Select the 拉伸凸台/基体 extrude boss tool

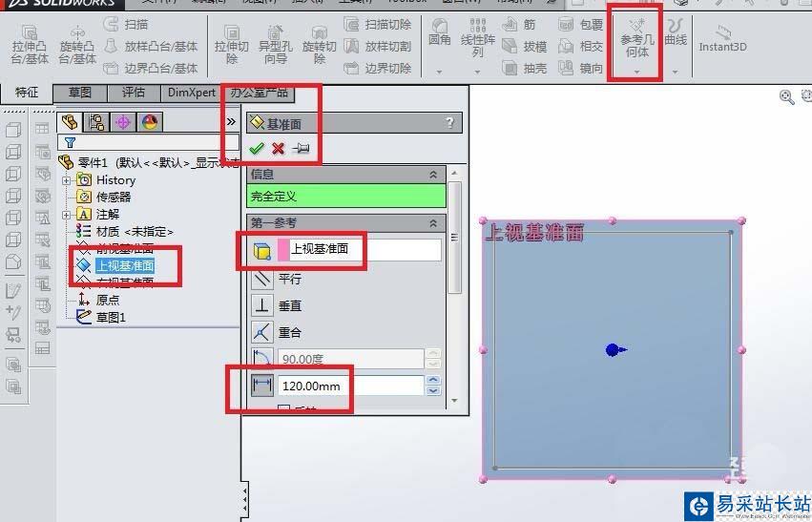30,45
